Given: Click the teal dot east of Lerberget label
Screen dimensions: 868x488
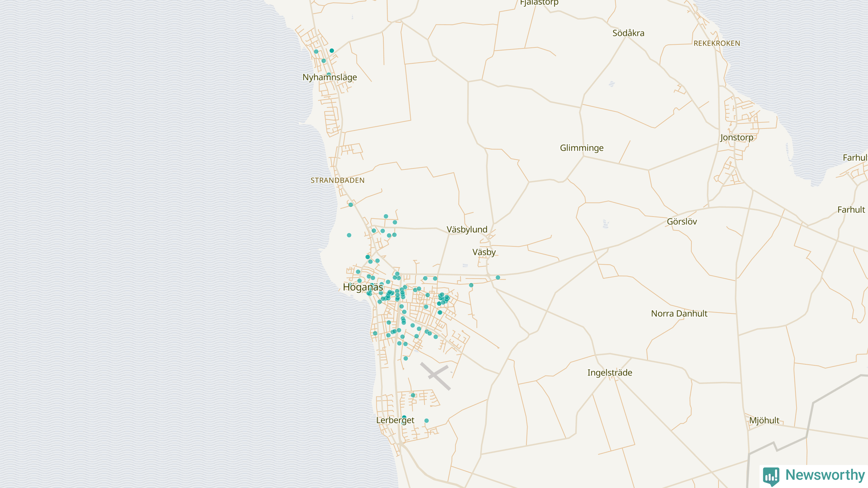Looking at the screenshot, I should click(x=427, y=421).
